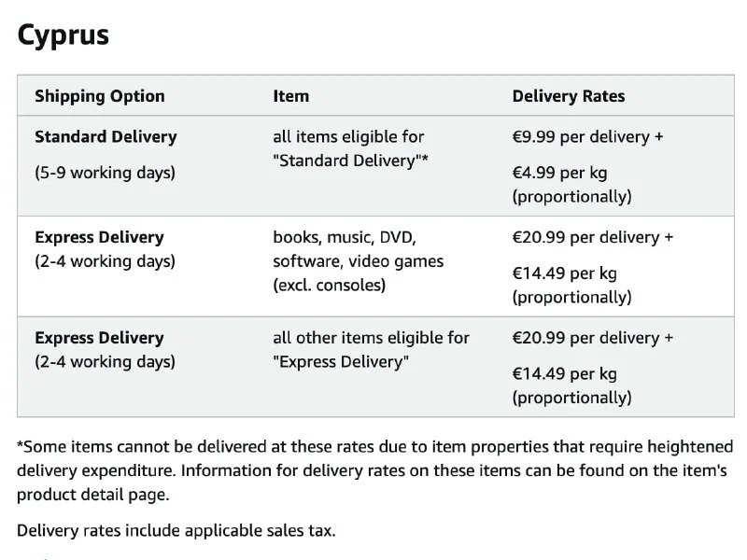Click the €9.99 per delivery rate
This screenshot has width=747, height=560.
[x=588, y=137]
